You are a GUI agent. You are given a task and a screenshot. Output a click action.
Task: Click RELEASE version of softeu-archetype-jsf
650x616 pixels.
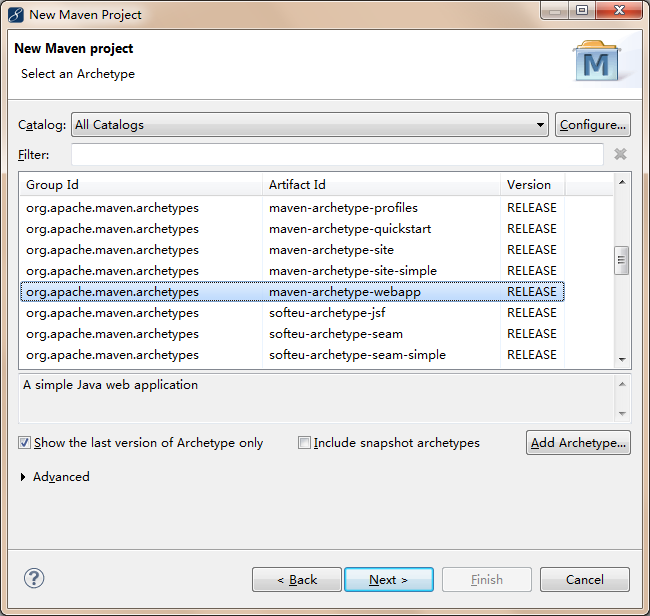[532, 313]
